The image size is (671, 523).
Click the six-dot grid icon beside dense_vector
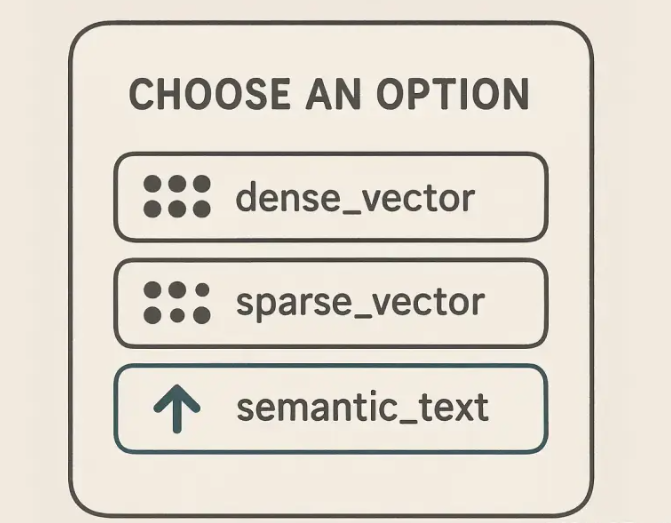point(177,196)
